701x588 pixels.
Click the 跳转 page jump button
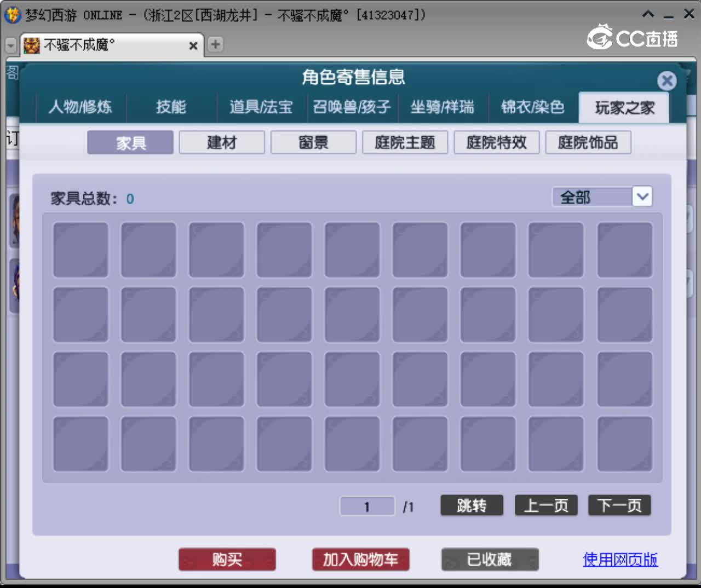(472, 505)
